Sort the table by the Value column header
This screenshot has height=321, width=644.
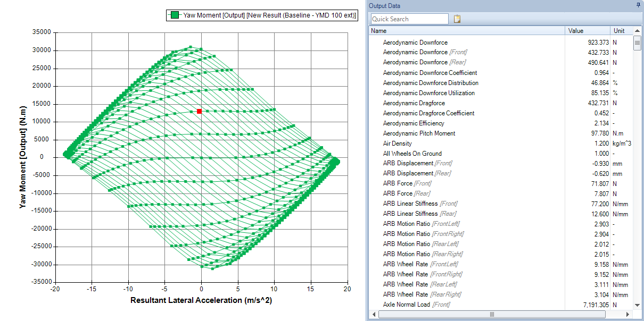[x=588, y=31]
